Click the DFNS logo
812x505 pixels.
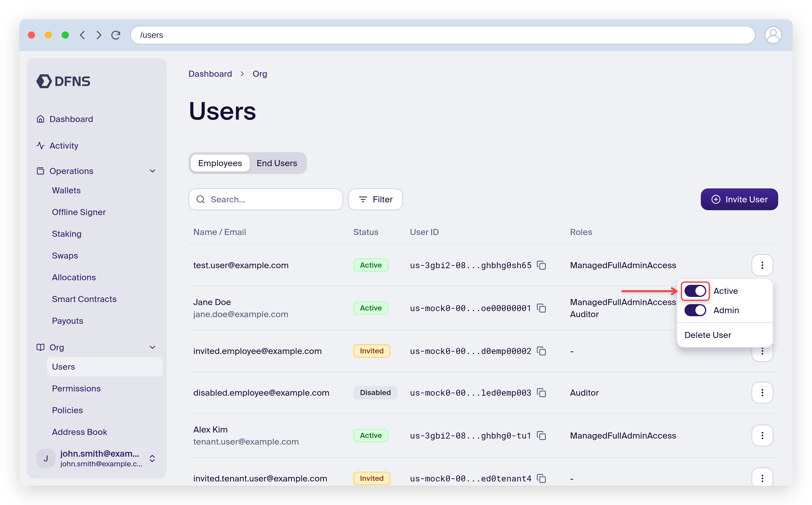(63, 81)
